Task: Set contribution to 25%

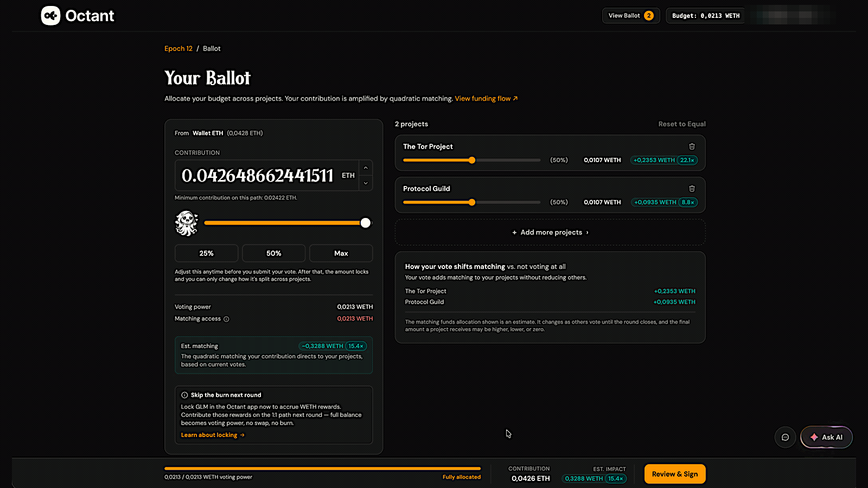Action: pos(206,253)
